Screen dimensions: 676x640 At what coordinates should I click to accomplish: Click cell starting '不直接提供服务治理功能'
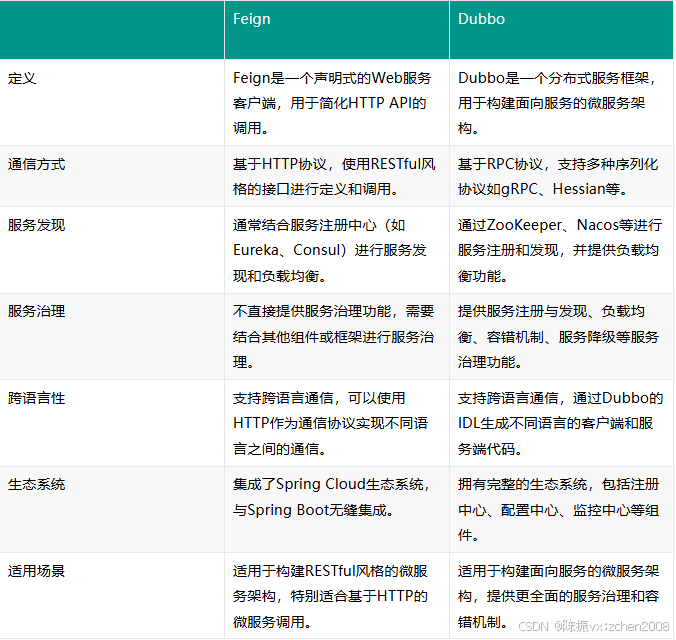click(337, 337)
